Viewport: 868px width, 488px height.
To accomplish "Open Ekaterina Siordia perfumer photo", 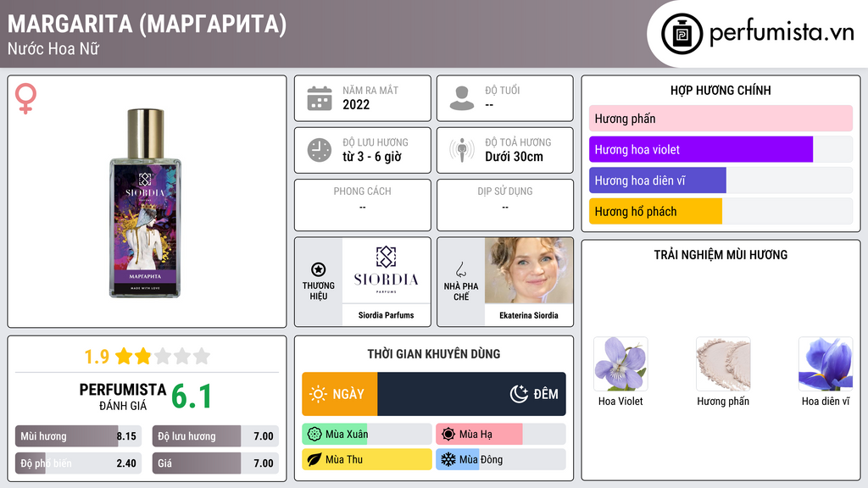I will tap(529, 270).
